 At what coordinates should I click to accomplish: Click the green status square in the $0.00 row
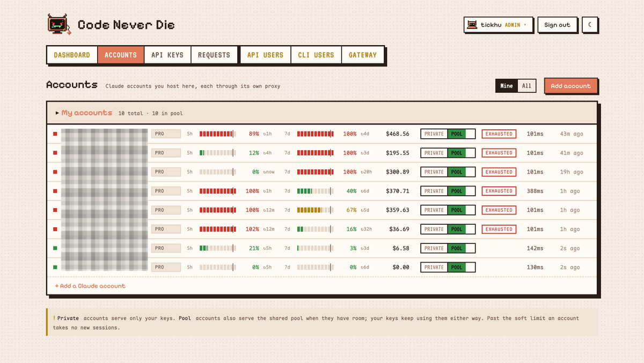(x=55, y=267)
